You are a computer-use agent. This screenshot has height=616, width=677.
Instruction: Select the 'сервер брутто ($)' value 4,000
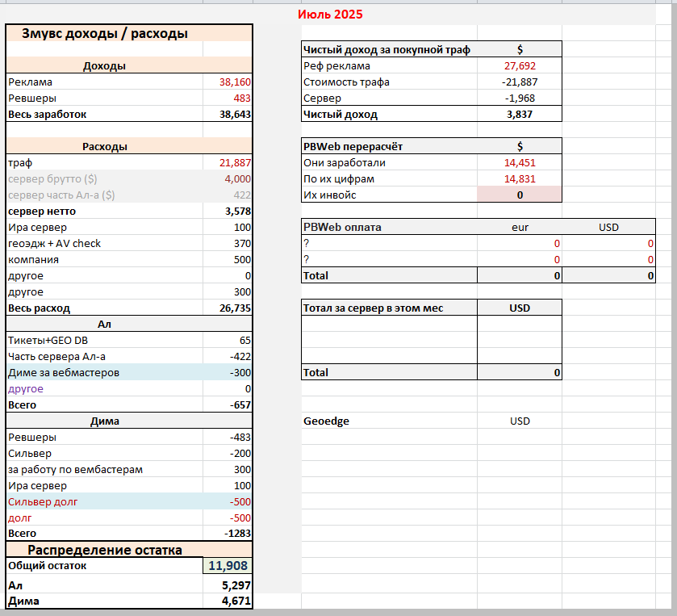(237, 179)
